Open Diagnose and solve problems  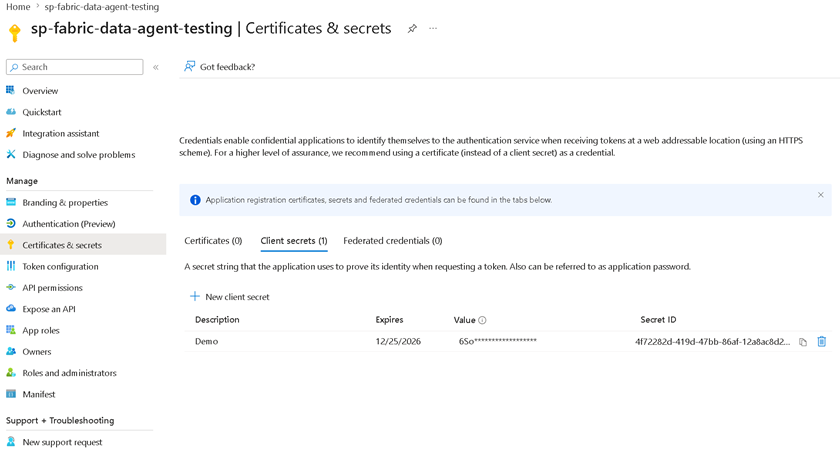[79, 155]
